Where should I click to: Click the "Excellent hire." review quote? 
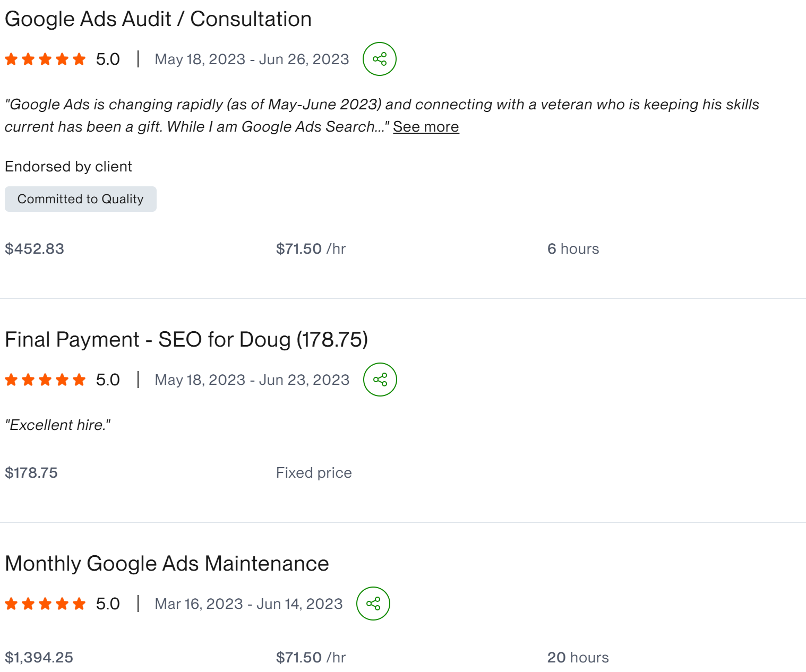pyautogui.click(x=58, y=425)
